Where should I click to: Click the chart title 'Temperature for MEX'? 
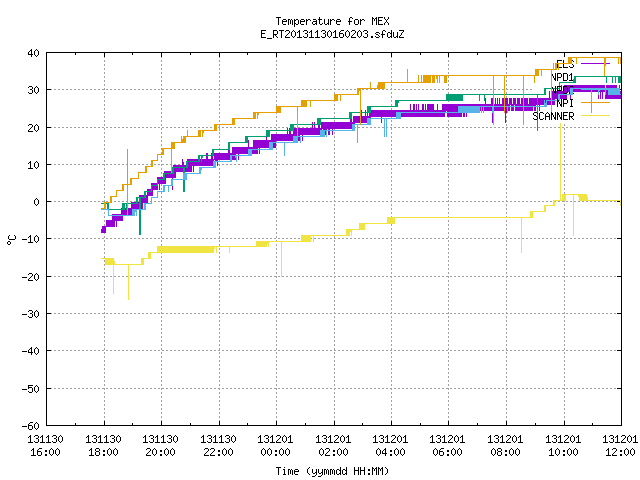coord(332,21)
